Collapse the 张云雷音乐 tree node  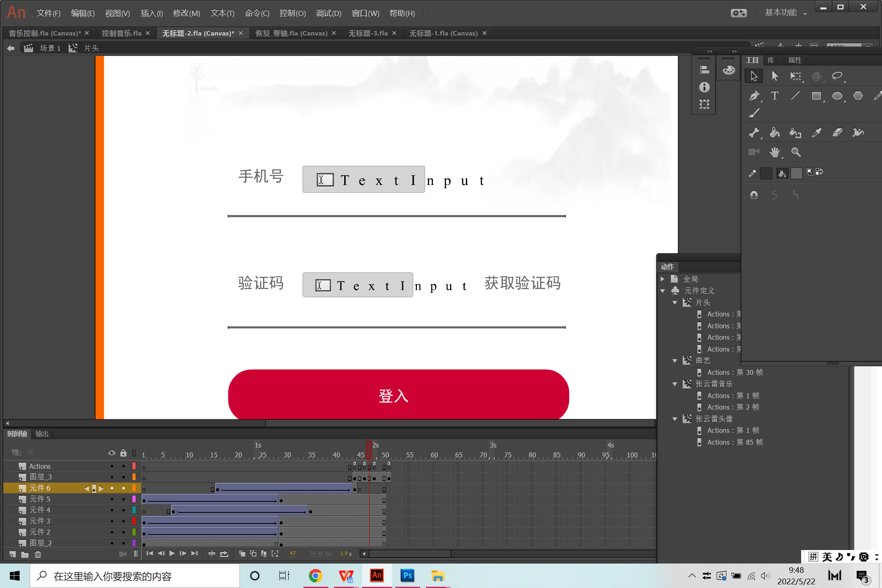[x=675, y=384]
